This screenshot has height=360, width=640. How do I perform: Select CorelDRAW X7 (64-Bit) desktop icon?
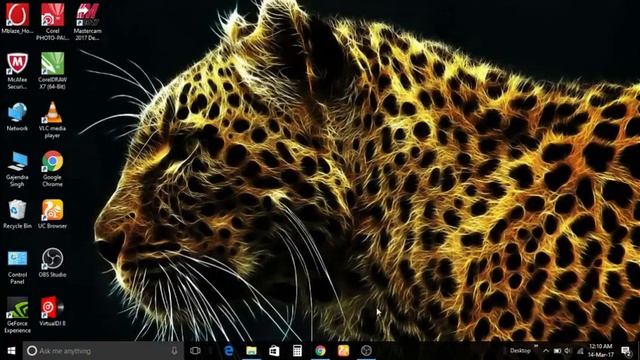pos(52,71)
